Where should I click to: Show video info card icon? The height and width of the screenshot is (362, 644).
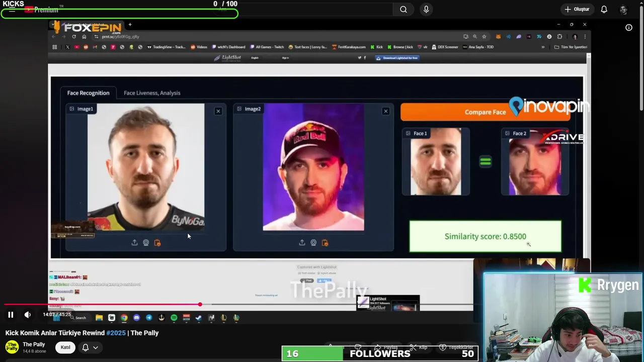pos(629,28)
